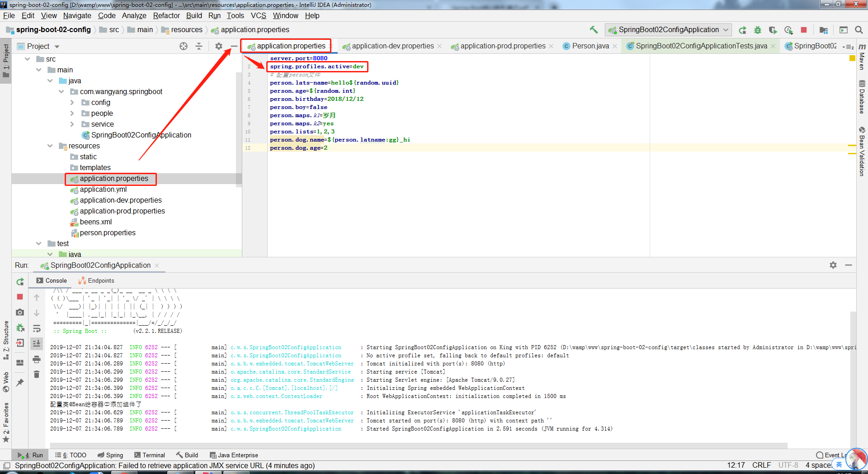
Task: Collapse the com.wangyang.springboot package node
Action: click(x=61, y=91)
